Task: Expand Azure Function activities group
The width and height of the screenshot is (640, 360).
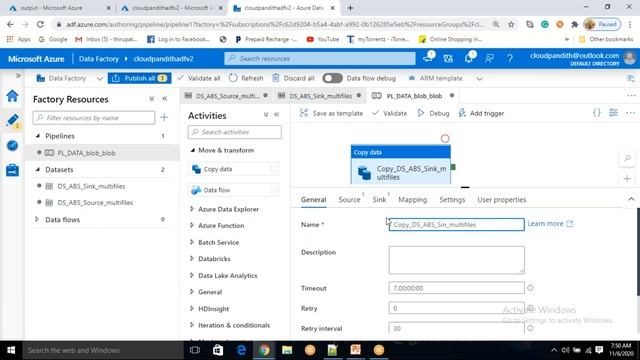Action: click(192, 225)
